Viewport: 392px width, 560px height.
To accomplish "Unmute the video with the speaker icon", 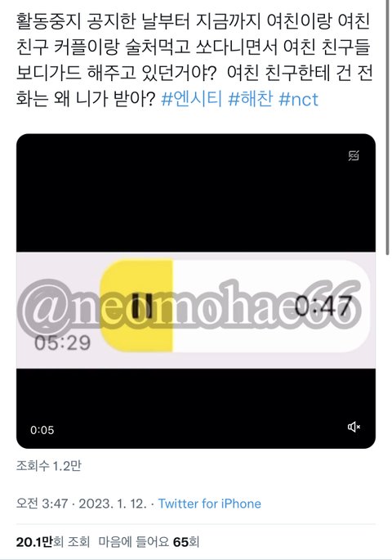I will [354, 427].
